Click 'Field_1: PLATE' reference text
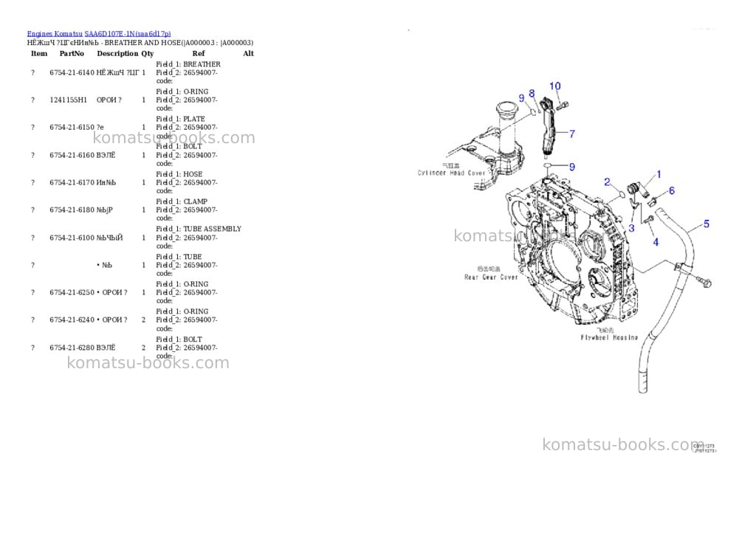This screenshot has height=535, width=756. pos(180,119)
